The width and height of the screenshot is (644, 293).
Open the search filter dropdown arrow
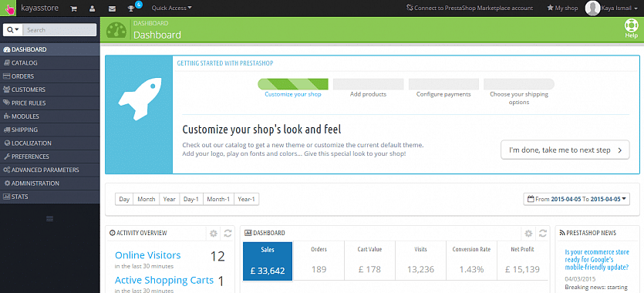tap(13, 29)
